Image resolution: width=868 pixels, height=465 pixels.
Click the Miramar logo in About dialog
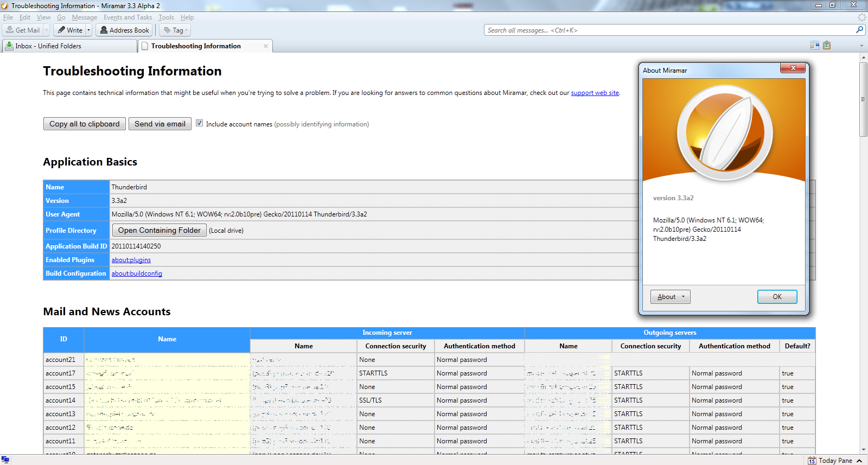point(725,133)
